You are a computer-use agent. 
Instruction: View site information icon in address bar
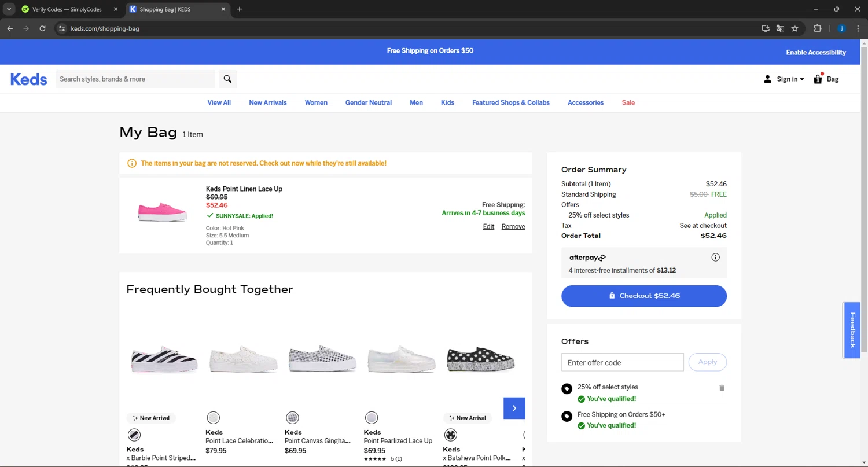coord(62,28)
